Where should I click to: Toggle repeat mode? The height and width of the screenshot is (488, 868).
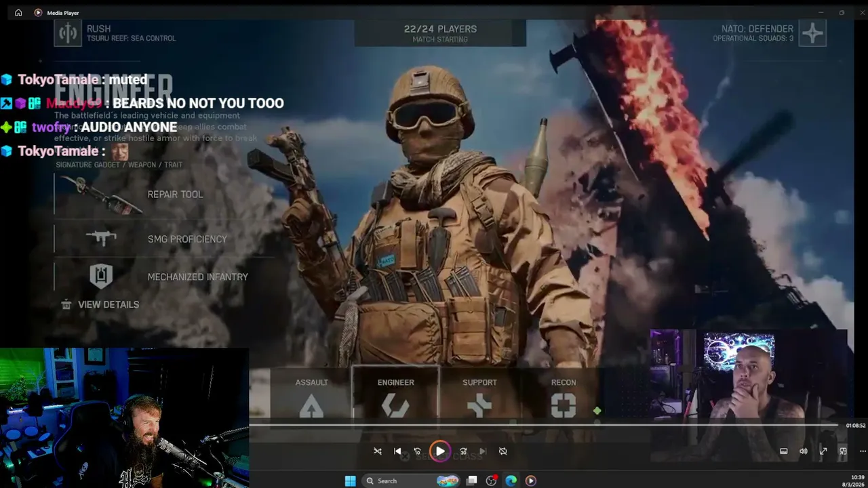tap(502, 451)
